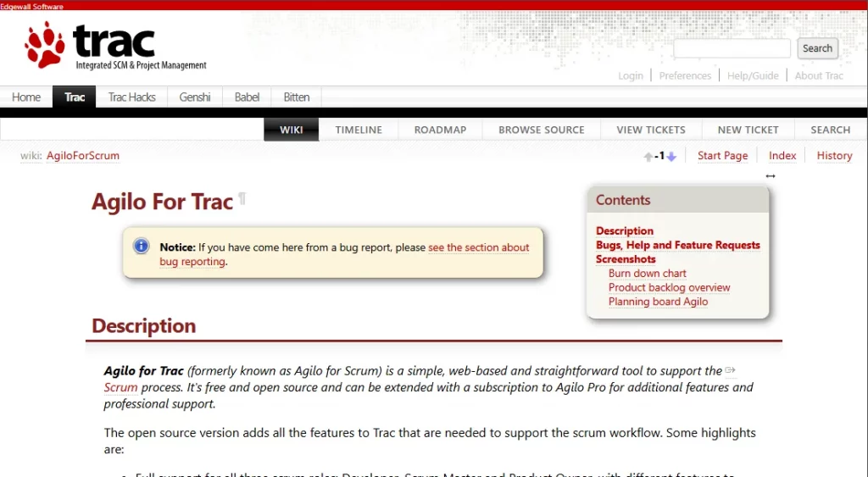
Task: Open the wiki Index link
Action: point(782,156)
